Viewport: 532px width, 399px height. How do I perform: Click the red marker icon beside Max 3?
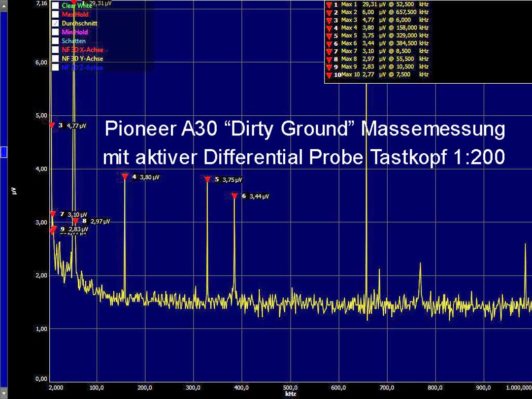pos(329,21)
